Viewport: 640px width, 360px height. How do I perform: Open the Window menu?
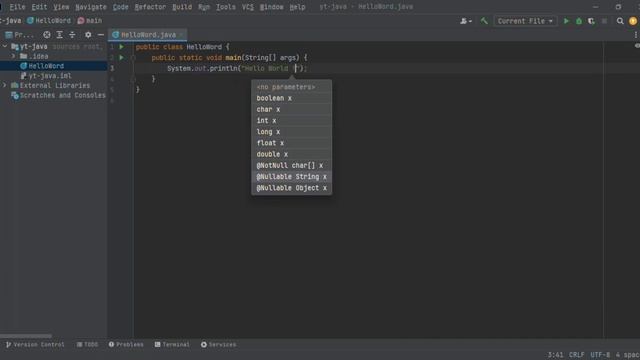271,7
